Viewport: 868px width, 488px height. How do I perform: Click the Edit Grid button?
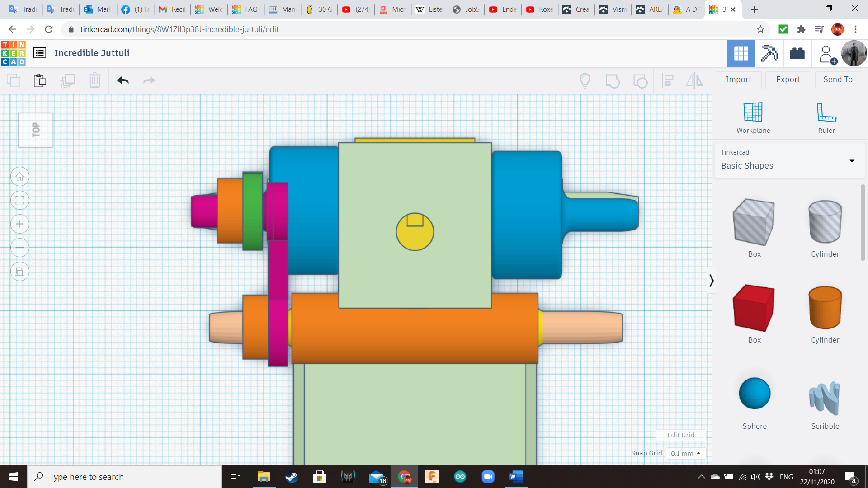tap(680, 435)
